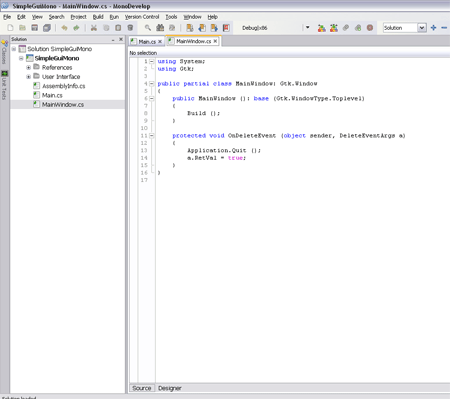Open the Edit menu
This screenshot has width=450, height=399.
(x=21, y=17)
